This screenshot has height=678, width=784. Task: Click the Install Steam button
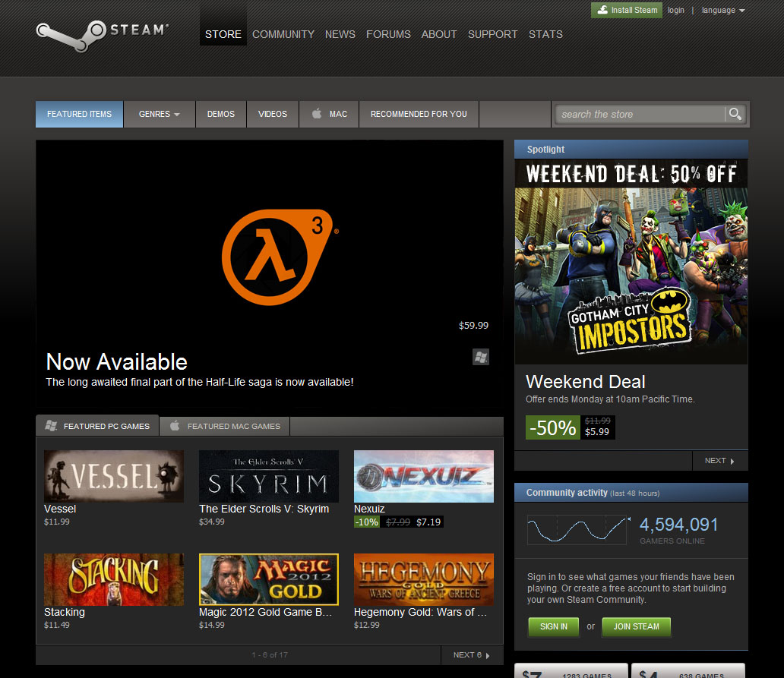coord(627,10)
